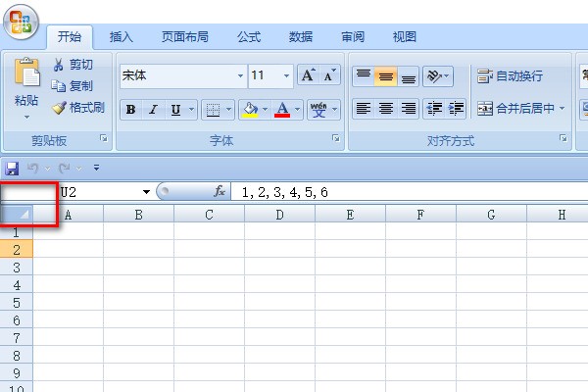This screenshot has height=392, width=588.
Task: Switch to 数据 Data tab
Action: tap(301, 37)
